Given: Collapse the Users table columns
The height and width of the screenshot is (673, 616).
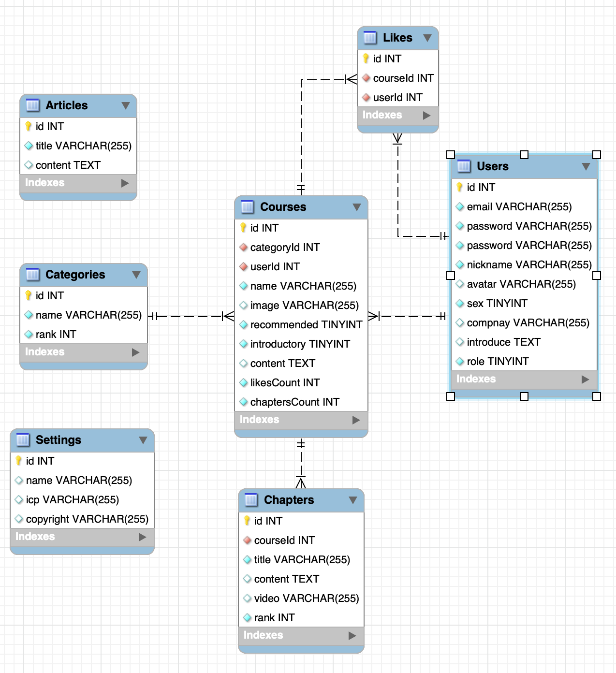Looking at the screenshot, I should [x=586, y=166].
